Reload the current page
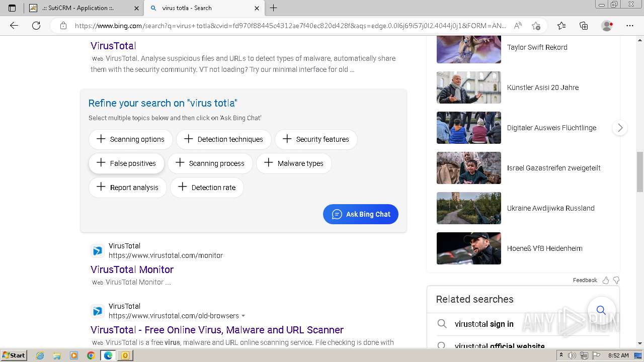 [36, 26]
